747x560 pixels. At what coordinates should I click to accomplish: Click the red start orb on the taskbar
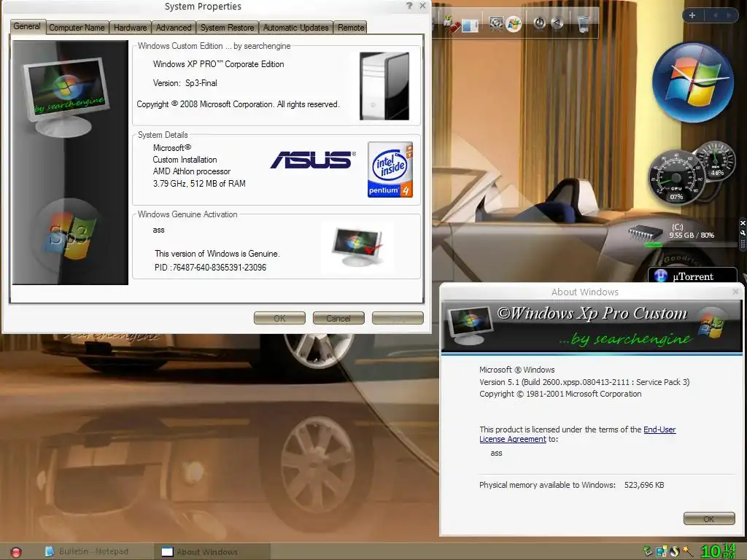pyautogui.click(x=16, y=552)
